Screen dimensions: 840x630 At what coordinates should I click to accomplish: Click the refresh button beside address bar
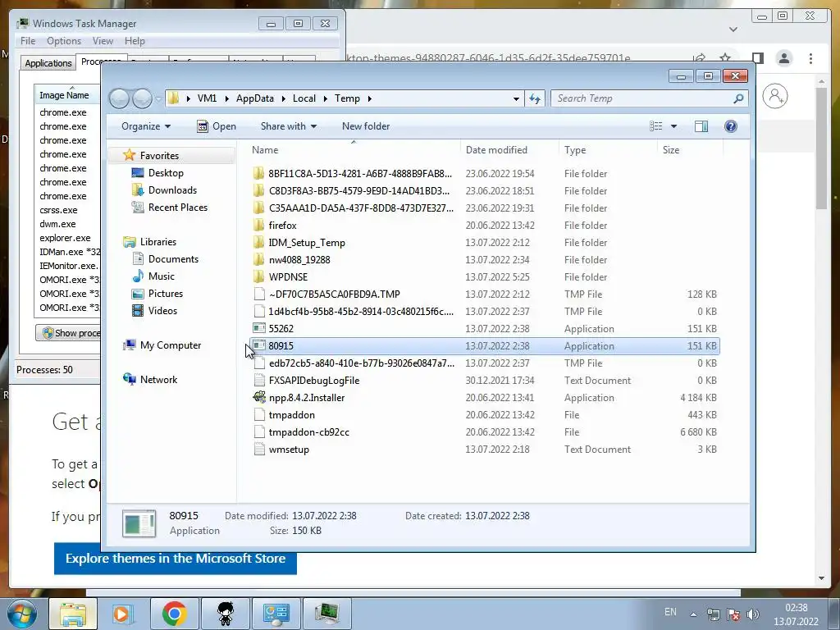[535, 98]
